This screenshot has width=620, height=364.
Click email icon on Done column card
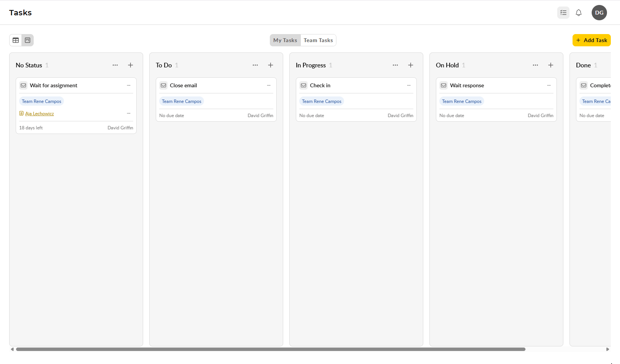[584, 85]
